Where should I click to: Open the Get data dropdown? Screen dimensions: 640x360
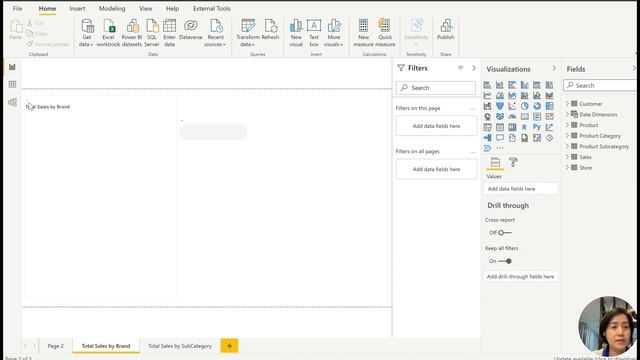pos(87,33)
